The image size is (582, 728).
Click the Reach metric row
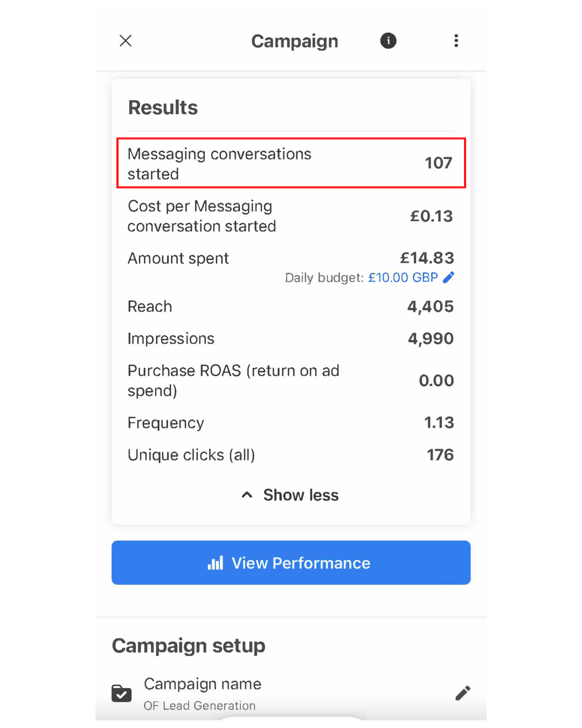[291, 307]
